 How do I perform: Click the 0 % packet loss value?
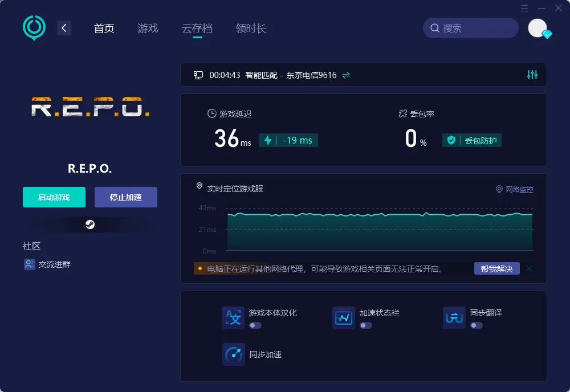click(x=416, y=139)
